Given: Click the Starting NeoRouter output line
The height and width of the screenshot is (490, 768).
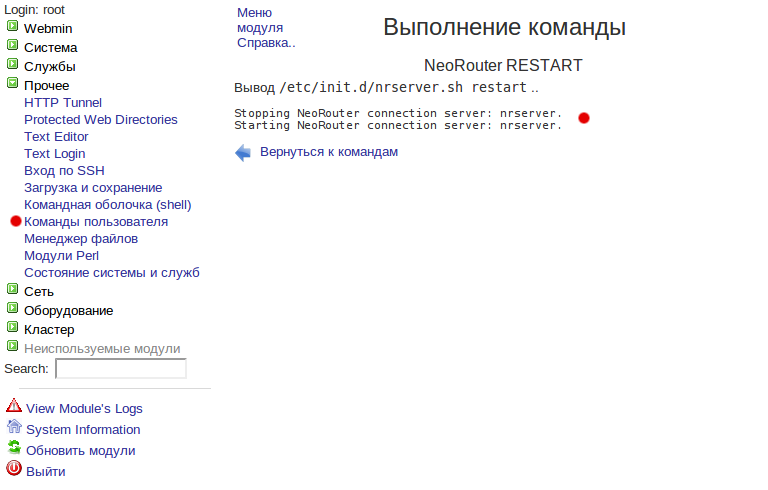Looking at the screenshot, I should [398, 125].
